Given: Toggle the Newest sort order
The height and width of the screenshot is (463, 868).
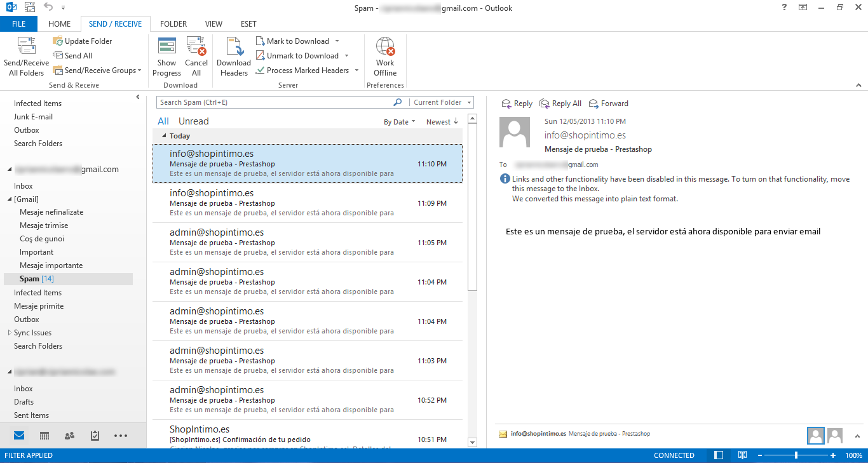Looking at the screenshot, I should [x=442, y=122].
